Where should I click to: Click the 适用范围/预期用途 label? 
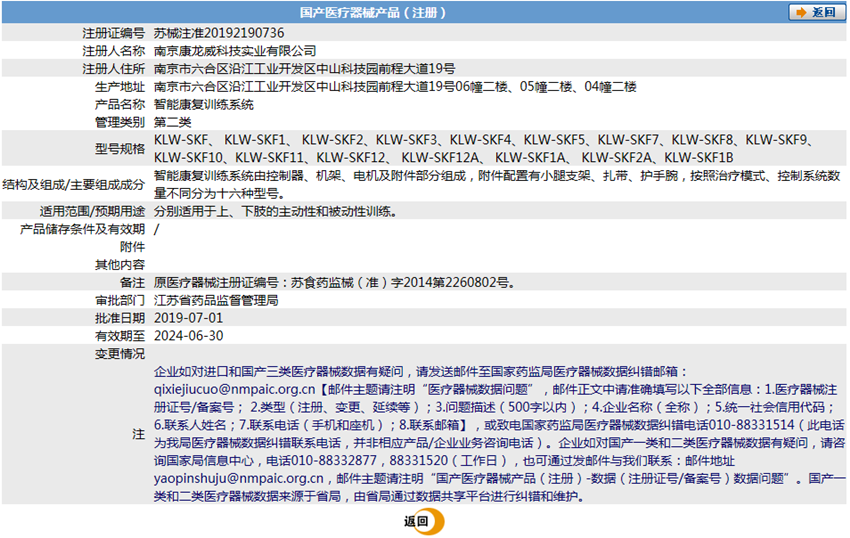[x=92, y=212]
